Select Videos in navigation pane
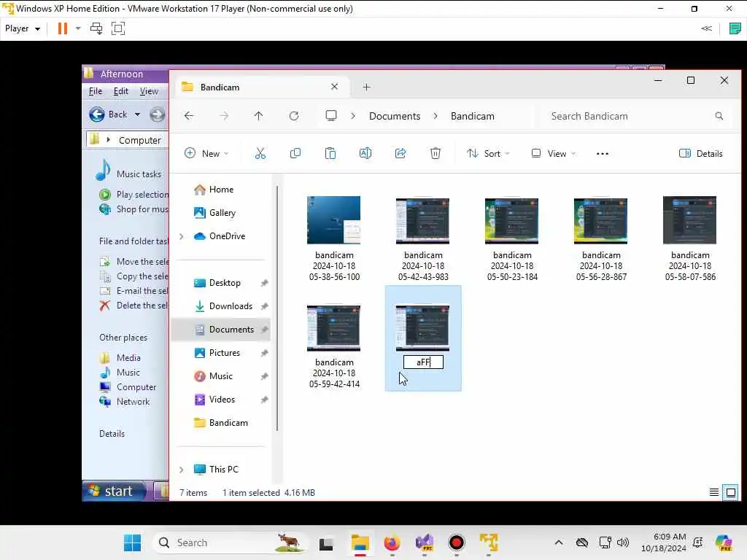Viewport: 747px width, 560px height. pyautogui.click(x=222, y=400)
